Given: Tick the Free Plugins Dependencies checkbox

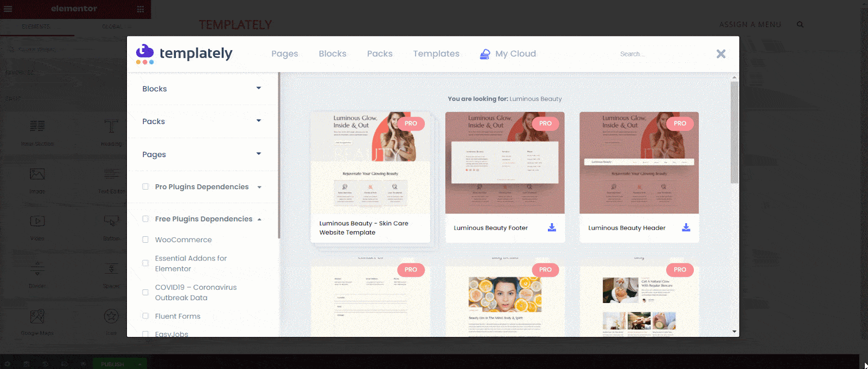Looking at the screenshot, I should 145,219.
